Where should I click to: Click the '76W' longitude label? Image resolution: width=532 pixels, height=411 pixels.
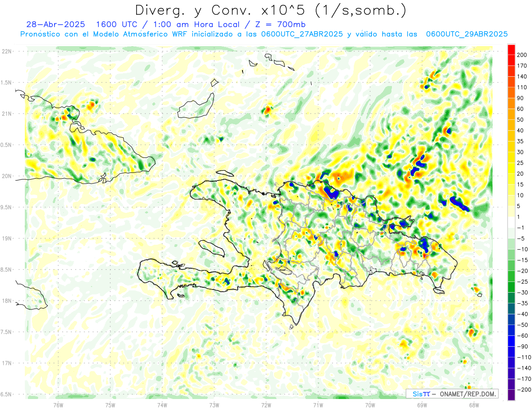tap(58, 405)
